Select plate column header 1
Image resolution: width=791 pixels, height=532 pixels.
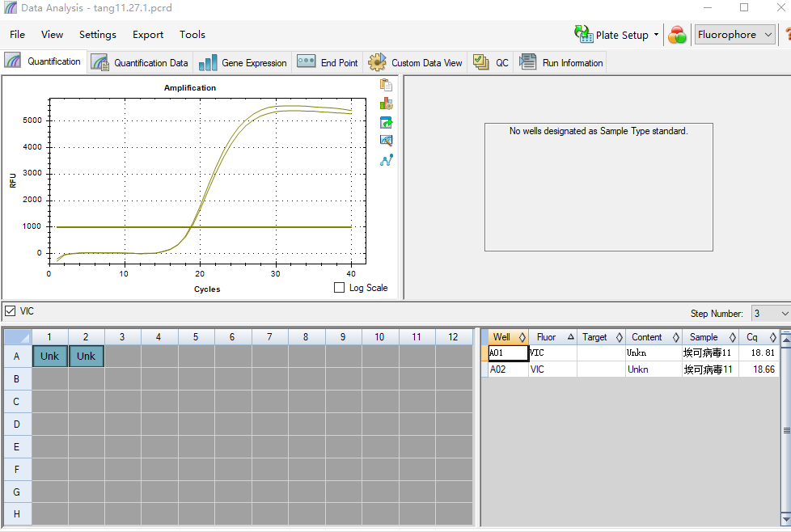[49, 337]
